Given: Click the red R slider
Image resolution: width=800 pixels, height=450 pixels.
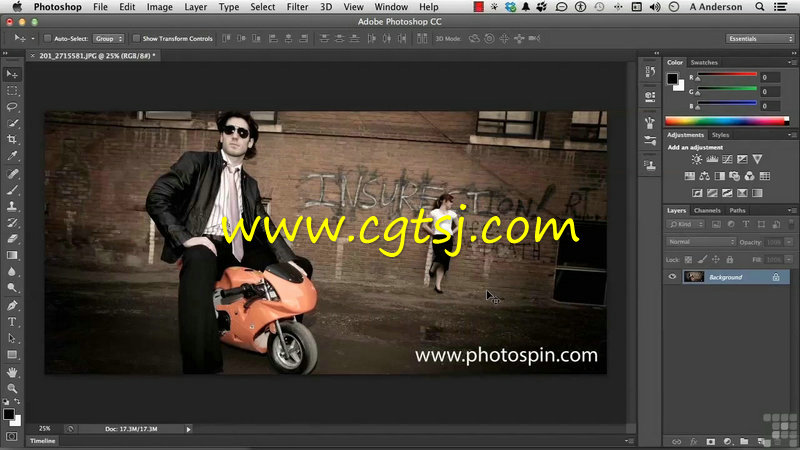Looking at the screenshot, I should tap(727, 75).
